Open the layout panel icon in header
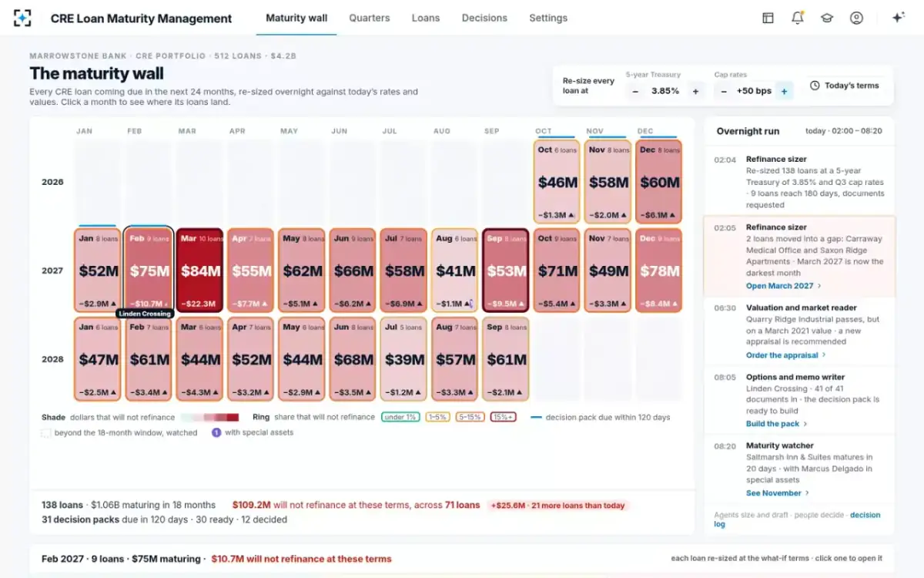The image size is (924, 578). tap(768, 18)
